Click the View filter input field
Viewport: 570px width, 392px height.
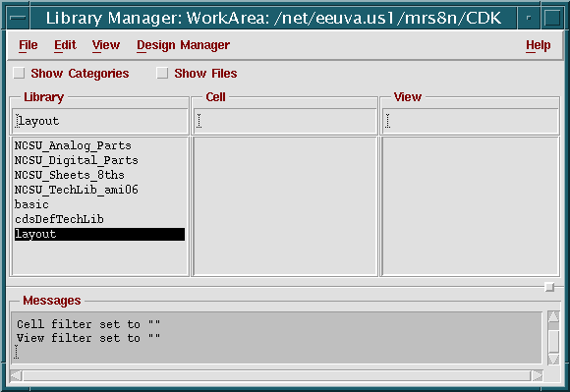click(471, 122)
